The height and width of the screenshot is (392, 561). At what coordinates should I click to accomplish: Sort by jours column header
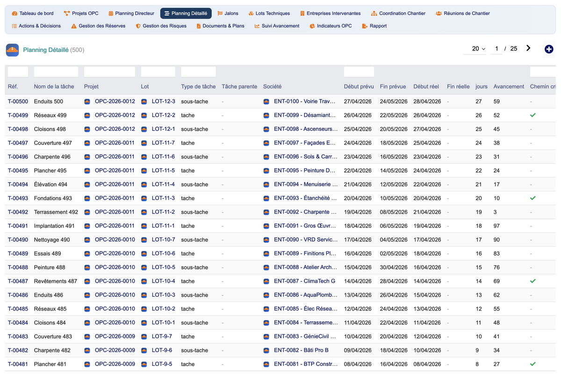(482, 86)
